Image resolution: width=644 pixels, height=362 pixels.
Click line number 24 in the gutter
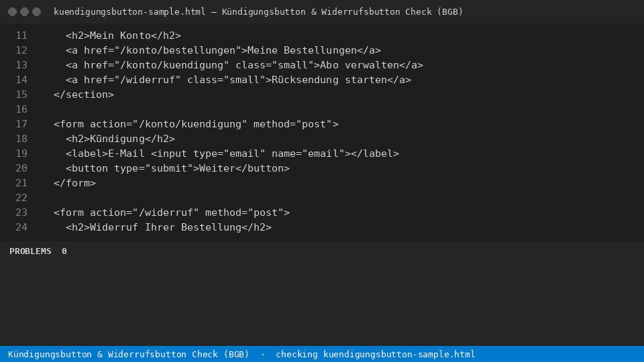[x=21, y=228]
